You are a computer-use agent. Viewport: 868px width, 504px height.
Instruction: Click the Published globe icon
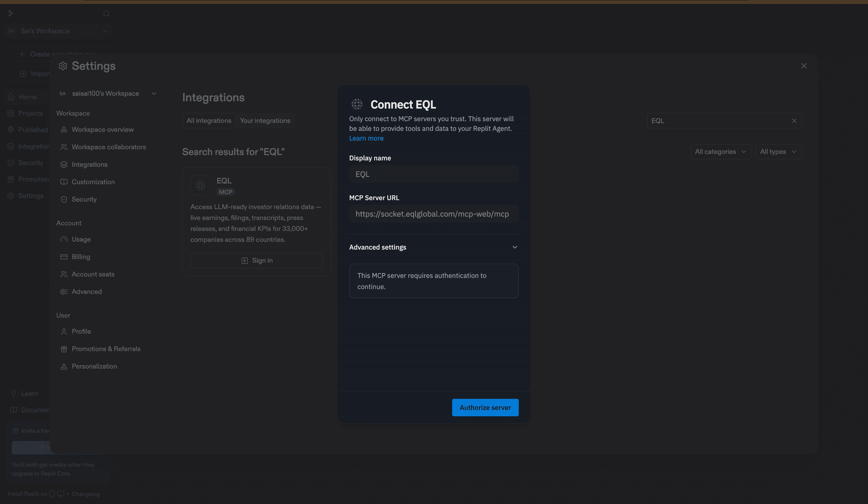pyautogui.click(x=11, y=130)
